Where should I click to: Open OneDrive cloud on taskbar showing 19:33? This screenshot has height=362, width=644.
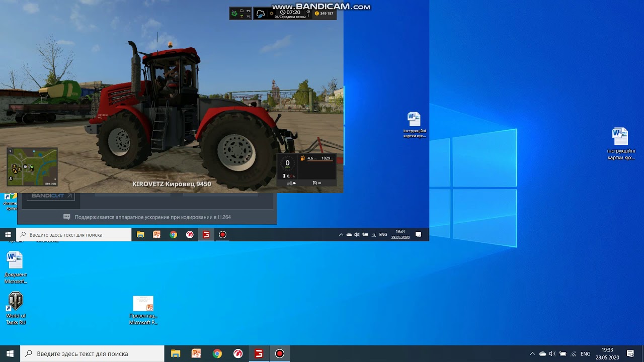click(x=542, y=354)
